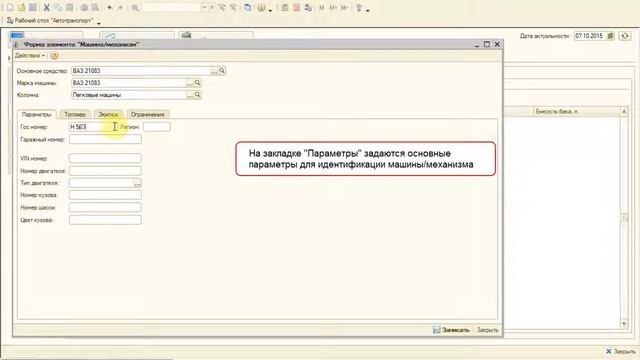Click the Записать button
Viewport: 640px width, 360px height.
pyautogui.click(x=451, y=330)
